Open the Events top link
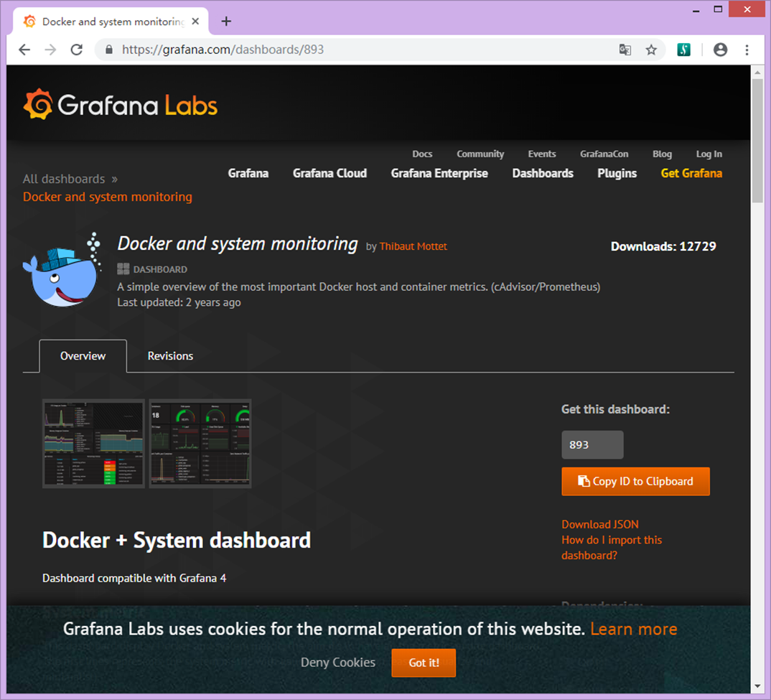Image resolution: width=771 pixels, height=700 pixels. click(542, 154)
